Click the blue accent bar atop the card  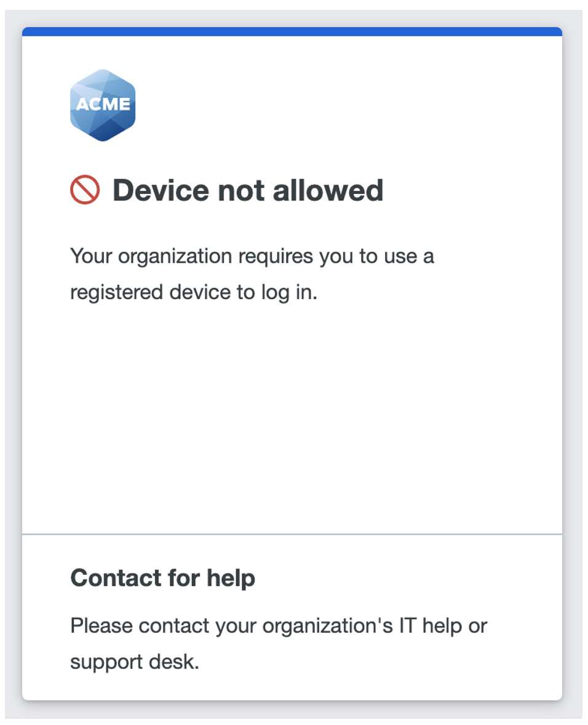(x=292, y=31)
